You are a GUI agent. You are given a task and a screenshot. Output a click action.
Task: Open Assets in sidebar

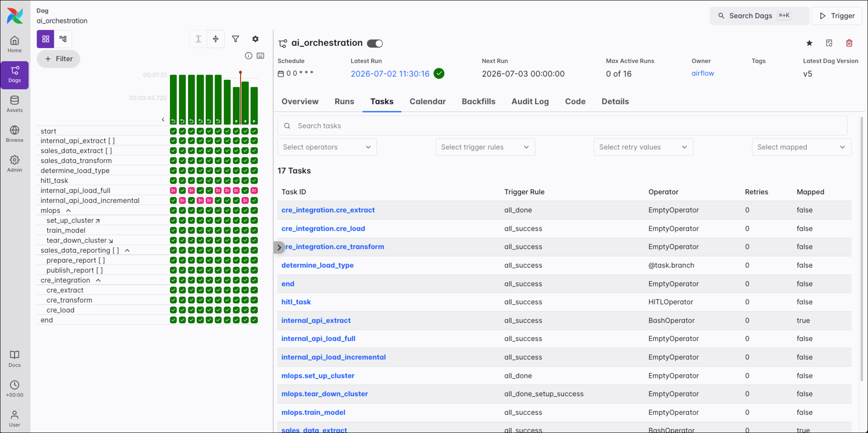[x=15, y=104]
